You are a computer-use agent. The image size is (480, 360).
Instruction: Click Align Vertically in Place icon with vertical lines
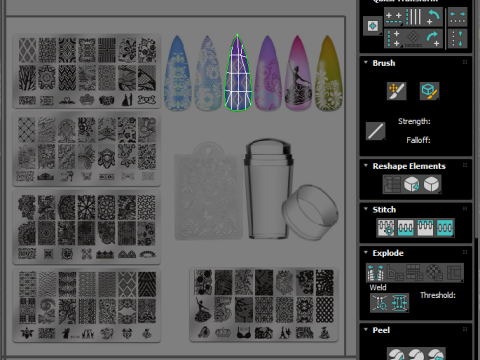413,17
